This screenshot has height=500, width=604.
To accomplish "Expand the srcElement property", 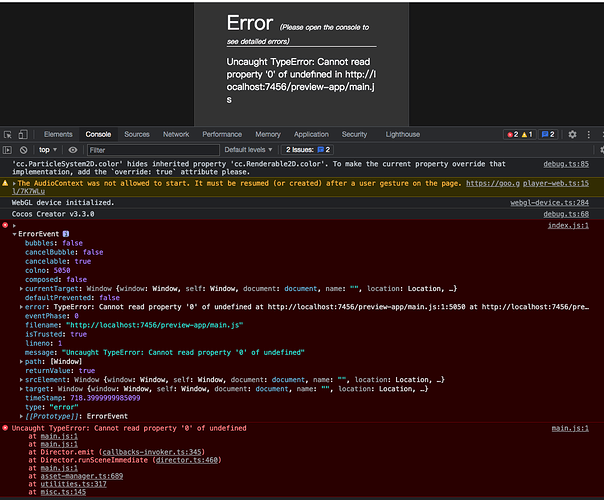I will (21, 380).
